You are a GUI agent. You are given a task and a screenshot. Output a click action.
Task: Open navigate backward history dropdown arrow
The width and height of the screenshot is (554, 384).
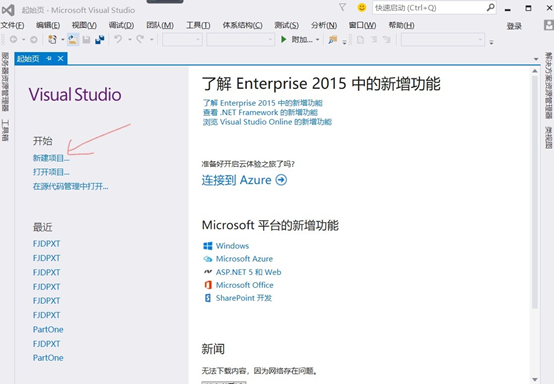[23, 40]
